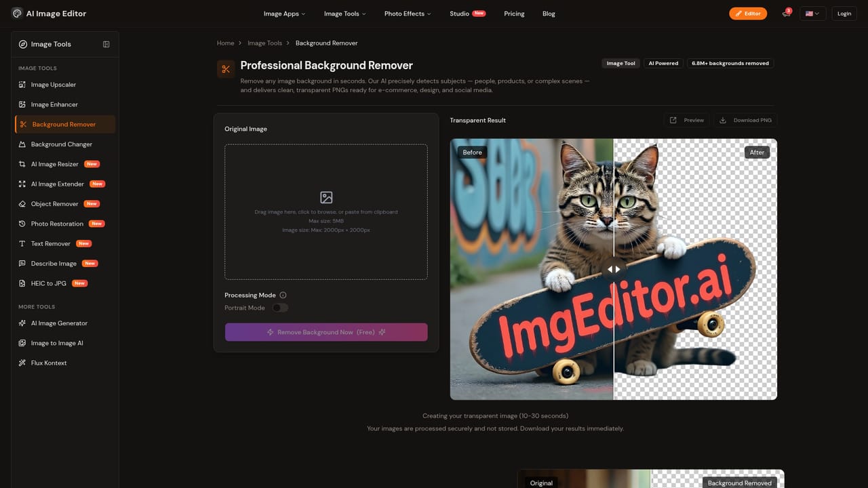Click the Before label on preview image
The height and width of the screenshot is (488, 868).
[472, 152]
